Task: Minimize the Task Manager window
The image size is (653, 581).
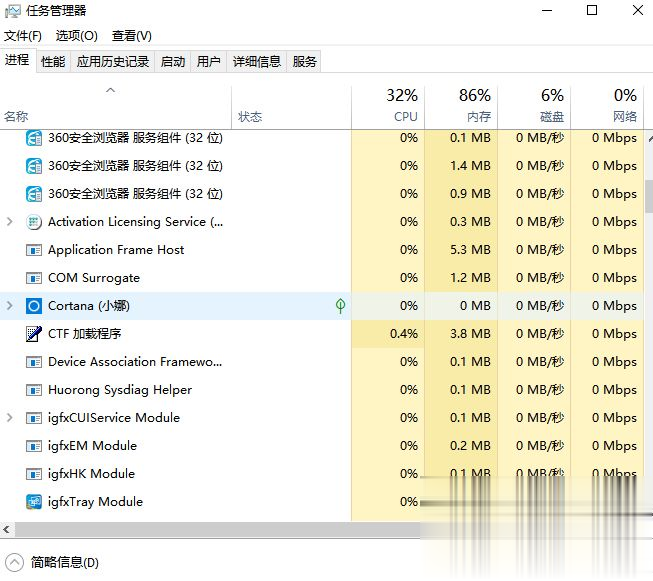Action: coord(547,10)
